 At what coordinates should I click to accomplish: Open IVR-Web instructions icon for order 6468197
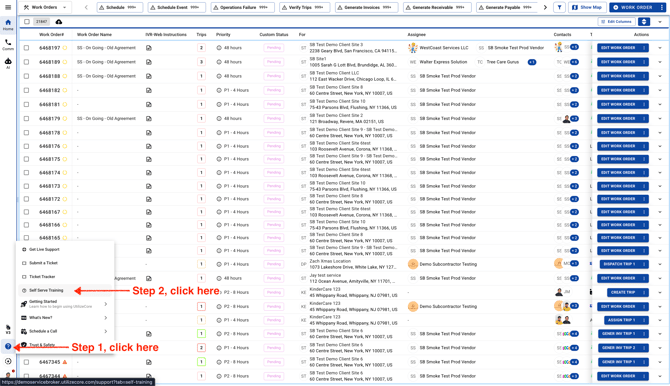pyautogui.click(x=149, y=48)
